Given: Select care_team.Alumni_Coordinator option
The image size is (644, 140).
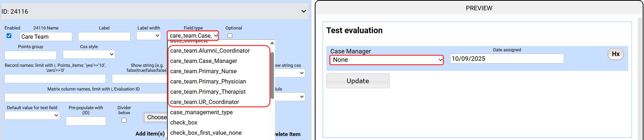Looking at the screenshot, I should [x=210, y=51].
